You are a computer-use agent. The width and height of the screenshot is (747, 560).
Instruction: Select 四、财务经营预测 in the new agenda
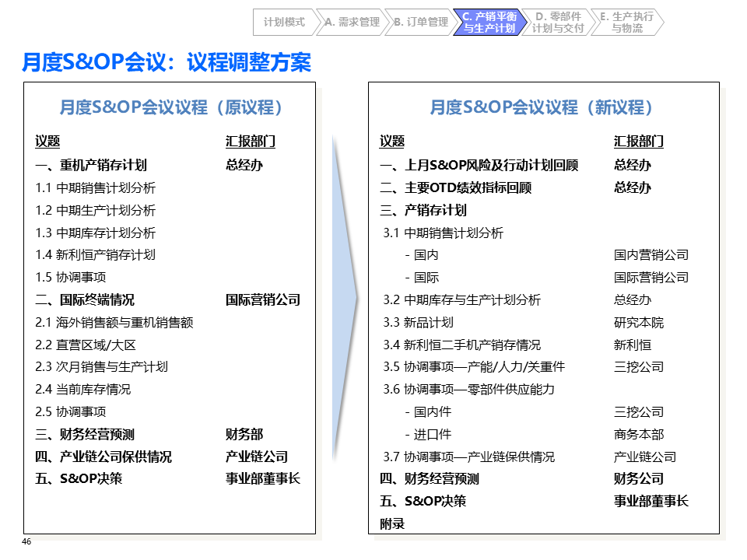pyautogui.click(x=430, y=478)
